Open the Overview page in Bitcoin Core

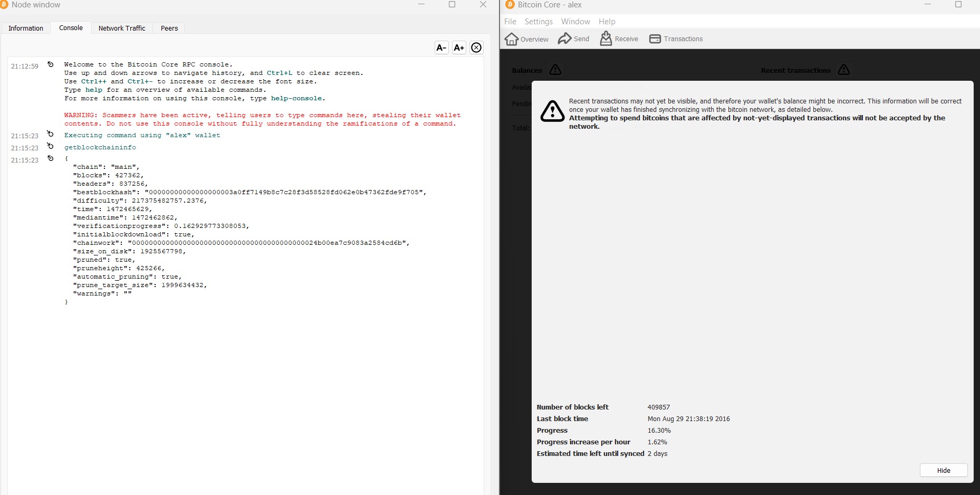point(526,39)
